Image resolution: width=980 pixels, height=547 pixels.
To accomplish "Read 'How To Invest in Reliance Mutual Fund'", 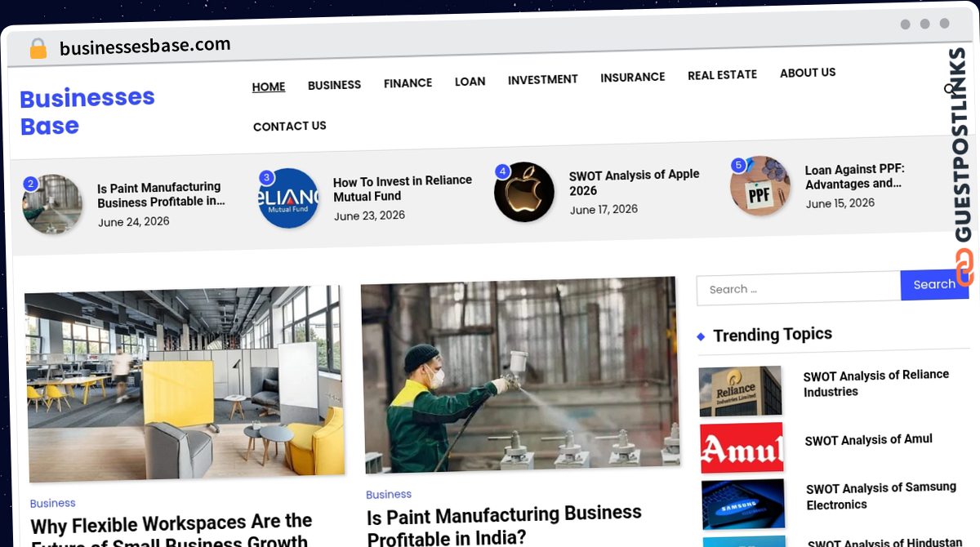I will coord(403,188).
